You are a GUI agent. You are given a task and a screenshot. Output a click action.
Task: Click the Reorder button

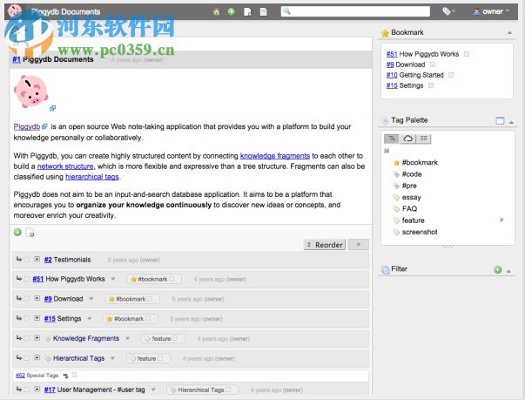point(325,245)
